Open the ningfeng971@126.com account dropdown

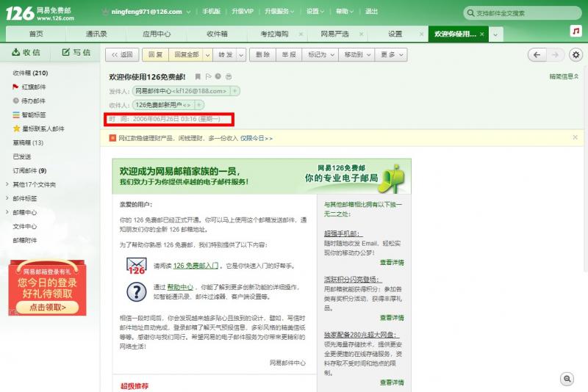pos(188,12)
